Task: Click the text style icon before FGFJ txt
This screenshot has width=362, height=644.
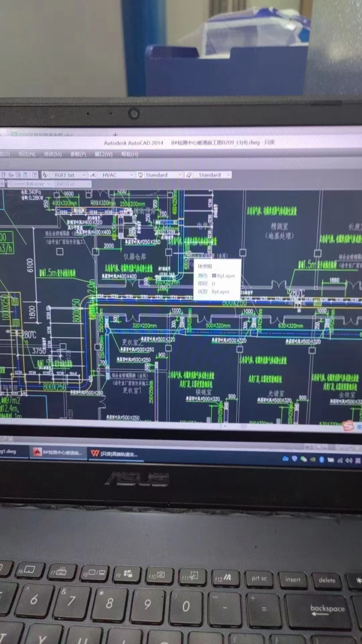Action: point(45,175)
